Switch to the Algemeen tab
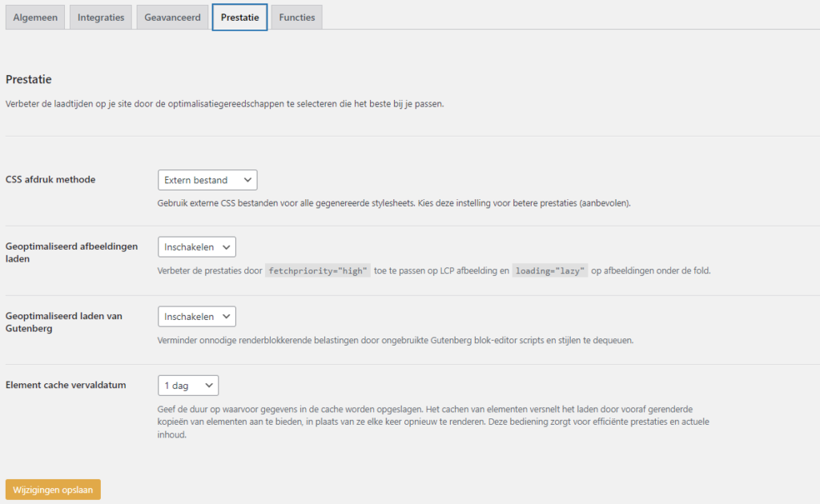This screenshot has width=820, height=504. coord(35,18)
